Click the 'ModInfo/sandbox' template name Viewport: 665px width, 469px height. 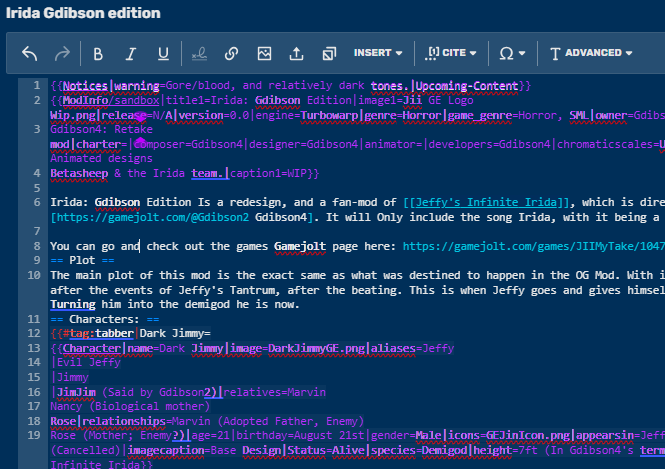[x=111, y=100]
